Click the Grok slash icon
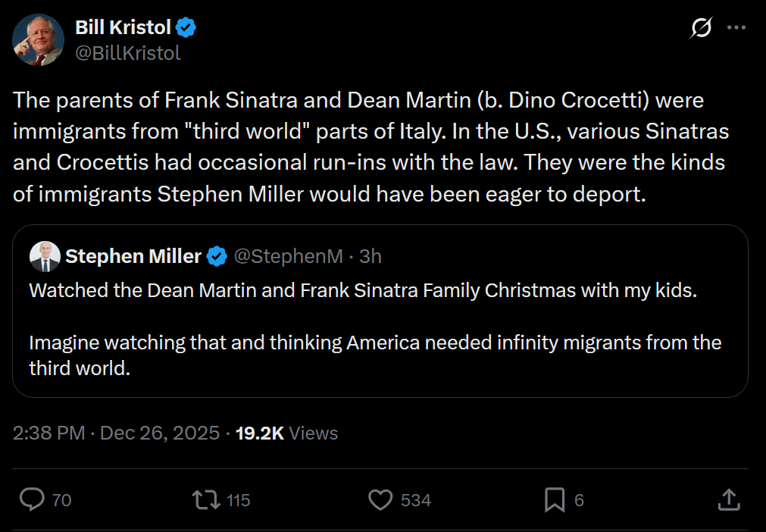The image size is (766, 532). pyautogui.click(x=701, y=28)
